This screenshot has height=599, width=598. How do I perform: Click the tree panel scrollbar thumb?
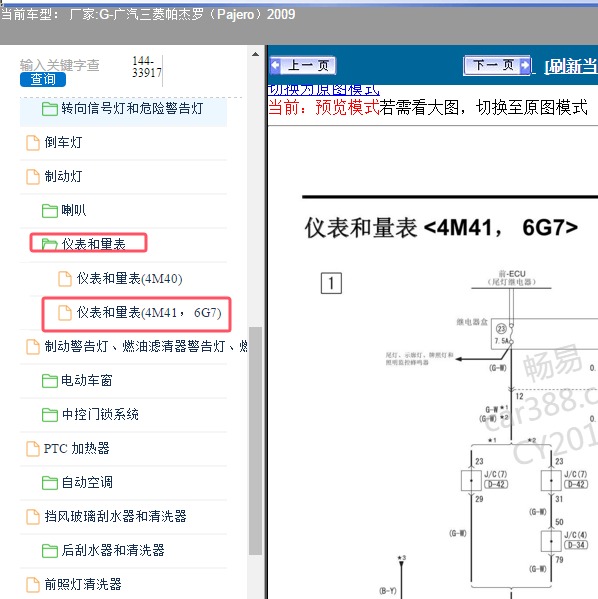coord(255,440)
